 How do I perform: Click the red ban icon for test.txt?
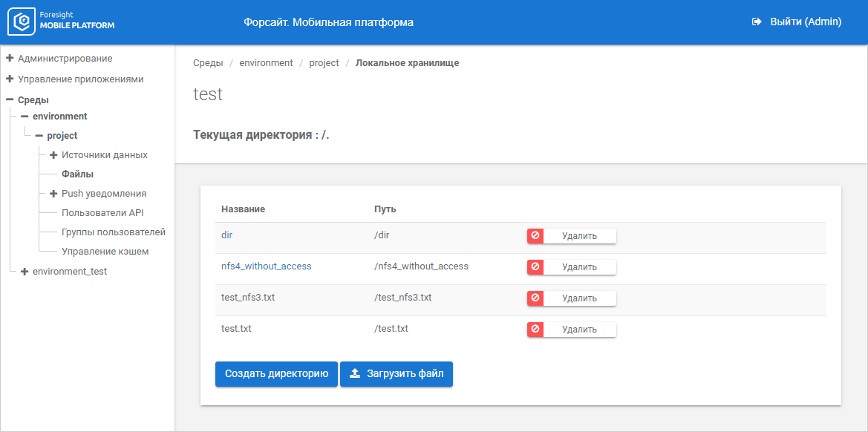535,329
